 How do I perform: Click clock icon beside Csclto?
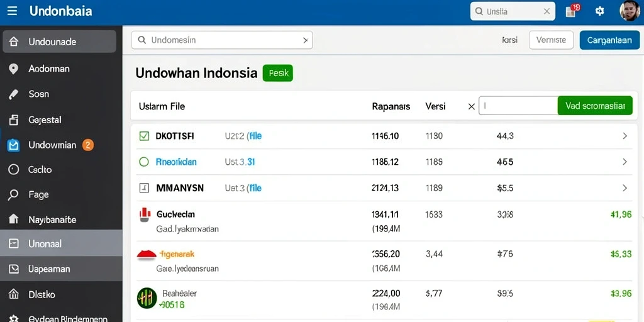click(x=14, y=170)
